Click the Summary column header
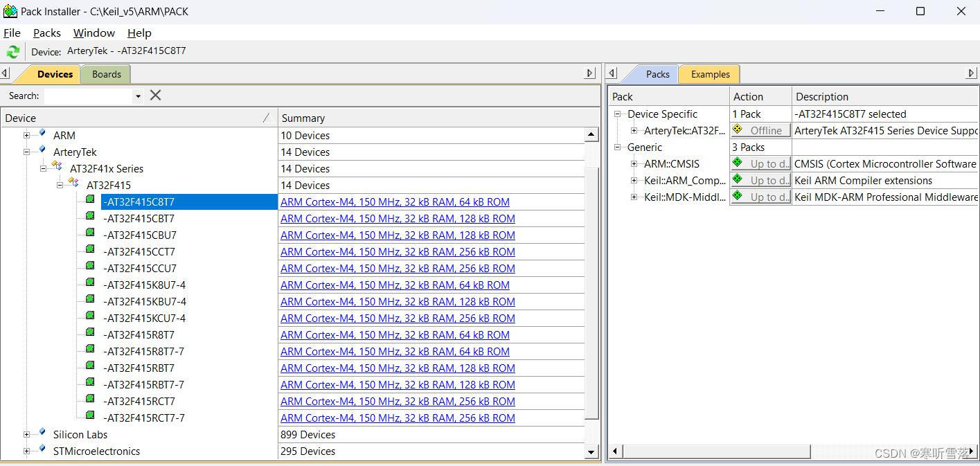The image size is (980, 466). click(438, 118)
